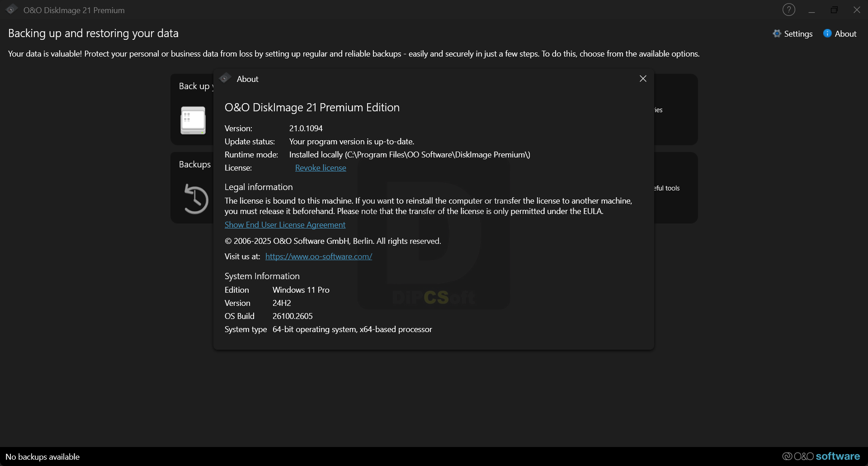Click the DiskImage app icon in title bar
868x466 pixels.
coord(11,10)
